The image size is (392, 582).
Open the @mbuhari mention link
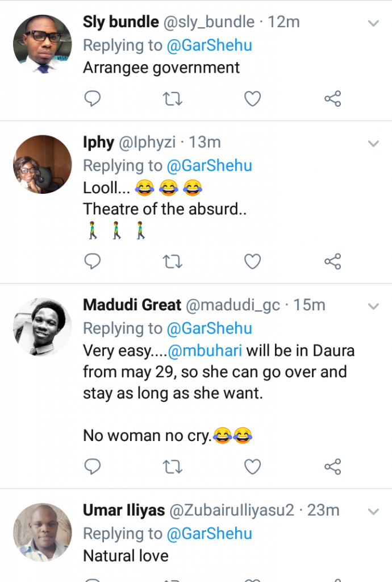(205, 350)
